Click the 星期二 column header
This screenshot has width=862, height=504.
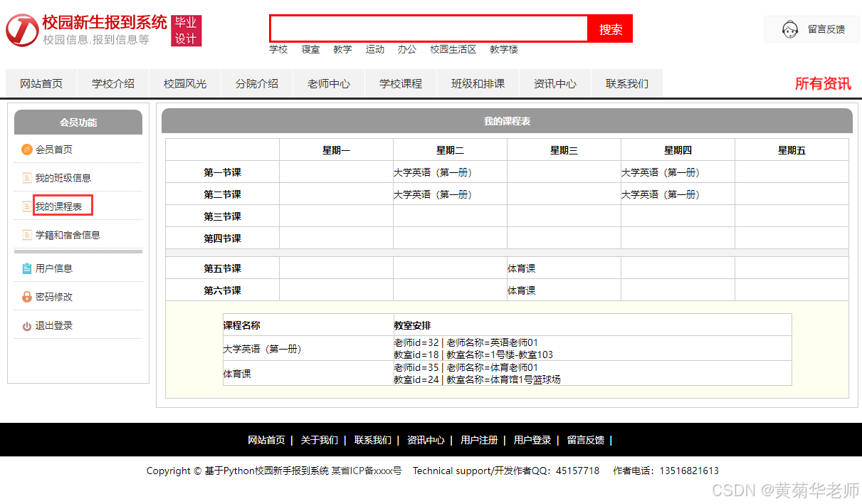coord(450,150)
